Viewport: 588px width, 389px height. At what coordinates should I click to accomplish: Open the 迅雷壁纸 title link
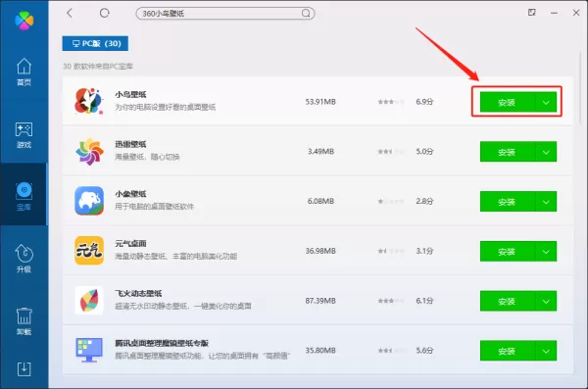pyautogui.click(x=130, y=144)
